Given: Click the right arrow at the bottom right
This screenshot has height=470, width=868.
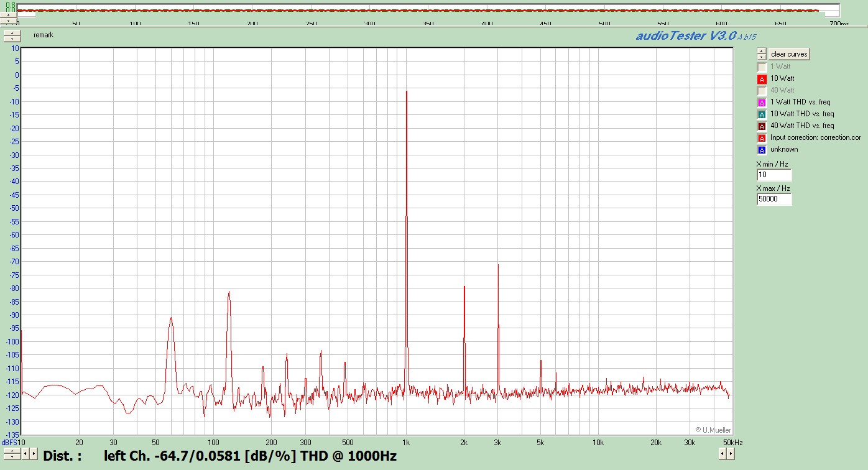Looking at the screenshot, I should coord(731,454).
